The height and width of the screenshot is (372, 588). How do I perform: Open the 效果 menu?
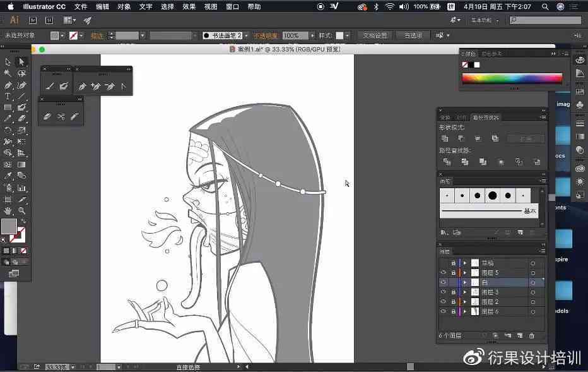189,7
